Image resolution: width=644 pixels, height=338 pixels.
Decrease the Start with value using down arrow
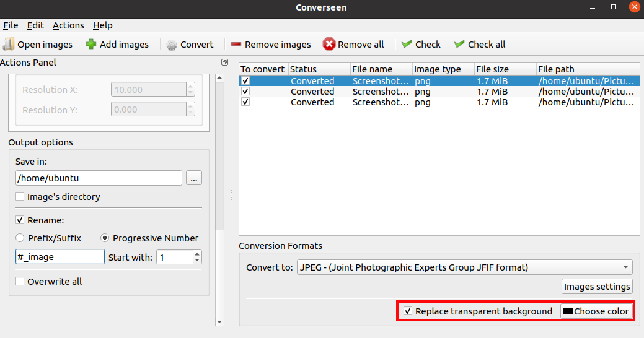(x=197, y=260)
